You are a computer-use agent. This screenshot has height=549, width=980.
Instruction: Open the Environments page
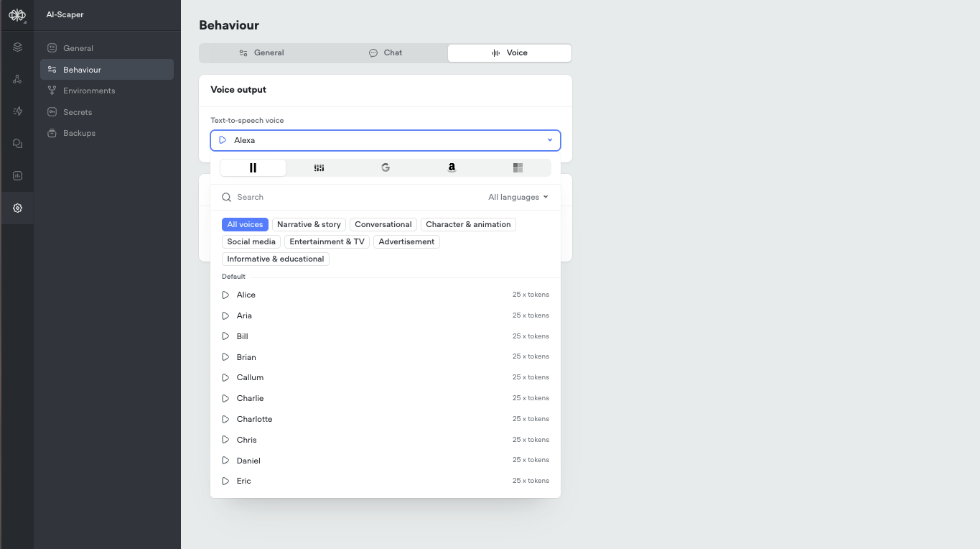(x=89, y=90)
